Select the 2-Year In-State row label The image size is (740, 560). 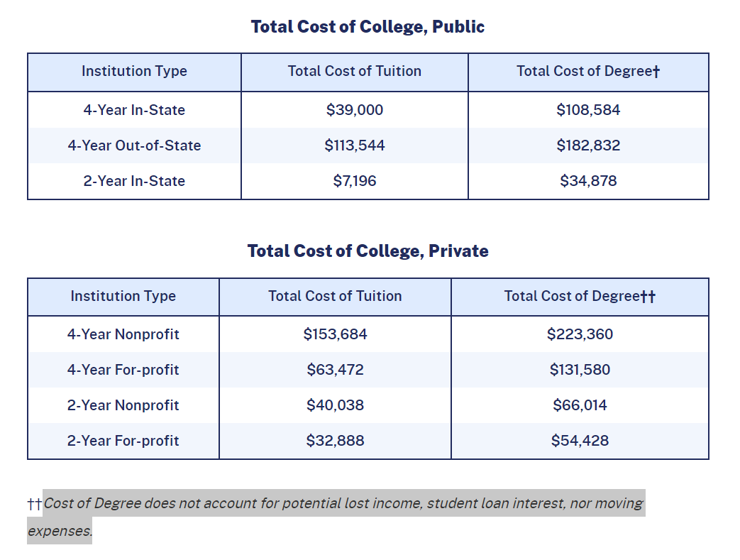pyautogui.click(x=134, y=181)
